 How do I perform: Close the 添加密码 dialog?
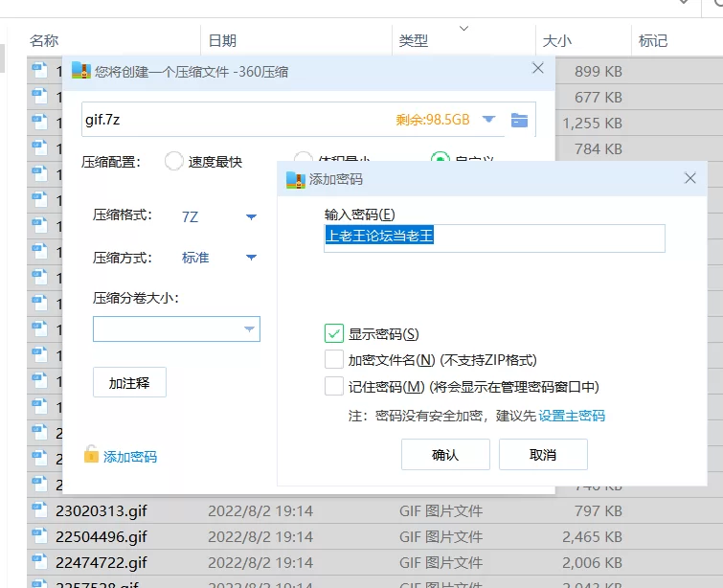click(689, 179)
